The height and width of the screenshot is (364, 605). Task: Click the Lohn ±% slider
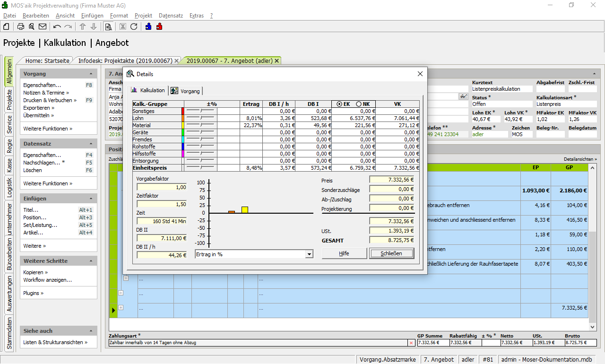(x=200, y=118)
